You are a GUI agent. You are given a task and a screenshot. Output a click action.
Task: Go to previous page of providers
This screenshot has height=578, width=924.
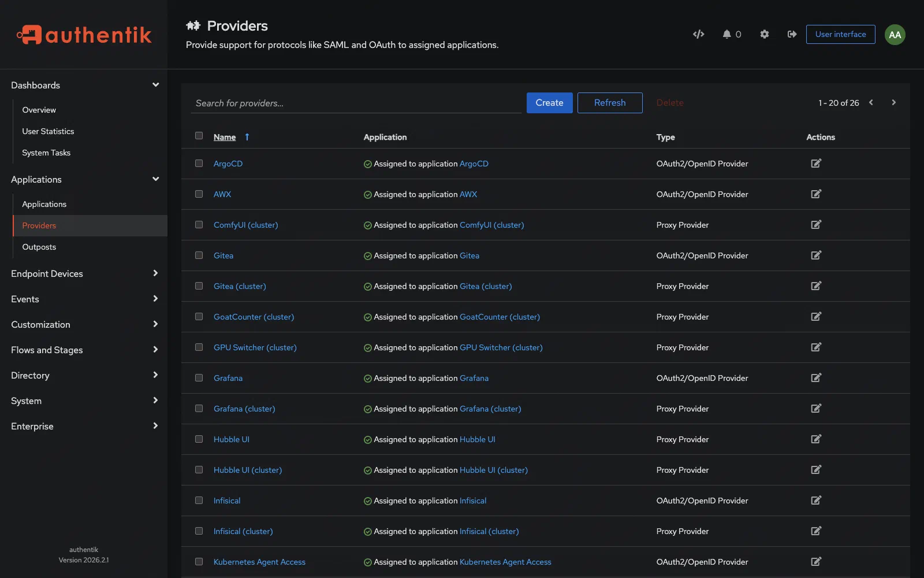tap(871, 102)
